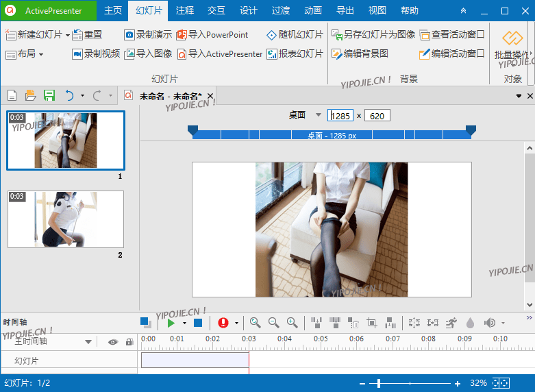Switch to the 动画 ribbon tab
The image size is (535, 392).
click(x=312, y=10)
